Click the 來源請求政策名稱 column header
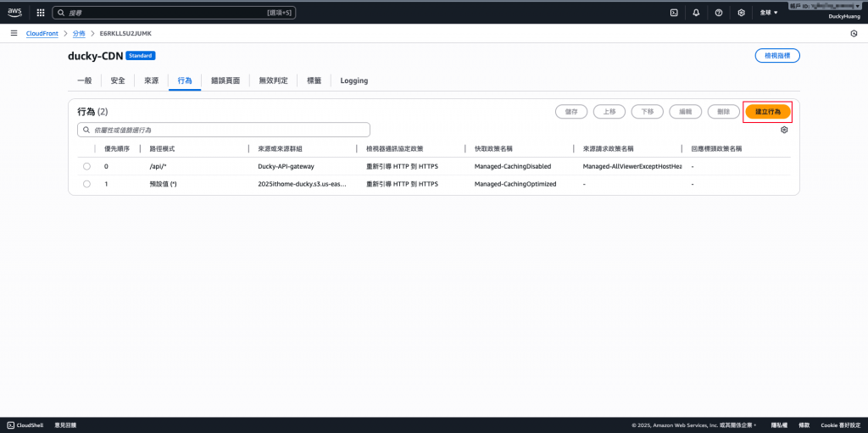The height and width of the screenshot is (433, 868). click(609, 148)
